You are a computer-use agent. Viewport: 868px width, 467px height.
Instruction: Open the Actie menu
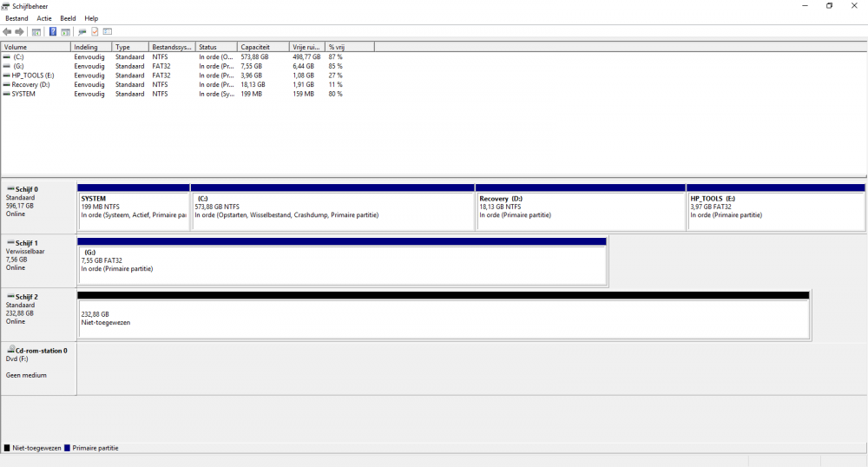[44, 18]
